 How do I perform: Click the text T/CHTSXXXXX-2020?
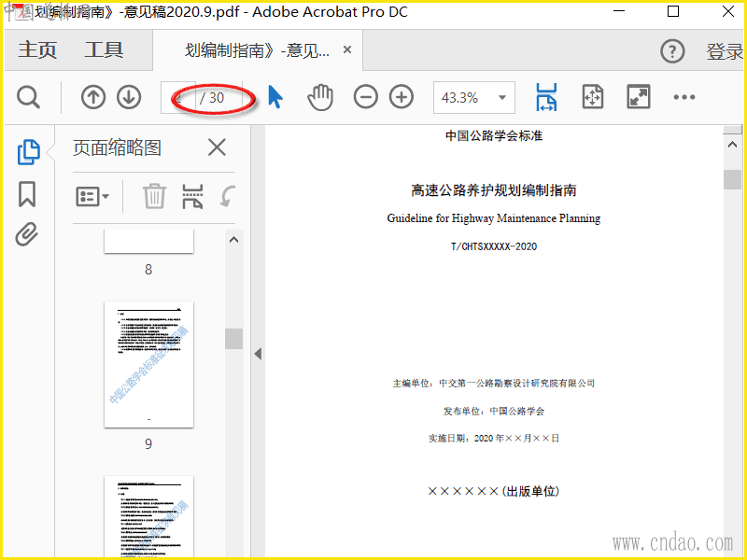coord(494,246)
